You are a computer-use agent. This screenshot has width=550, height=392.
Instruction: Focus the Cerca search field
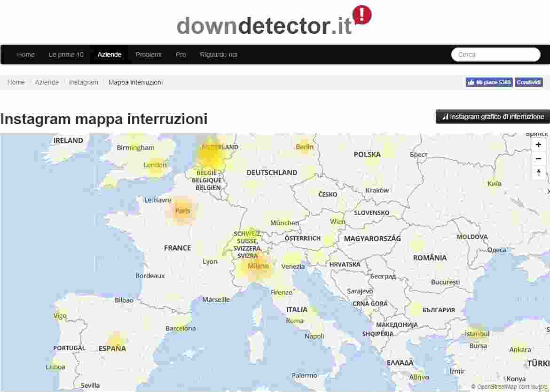point(495,55)
